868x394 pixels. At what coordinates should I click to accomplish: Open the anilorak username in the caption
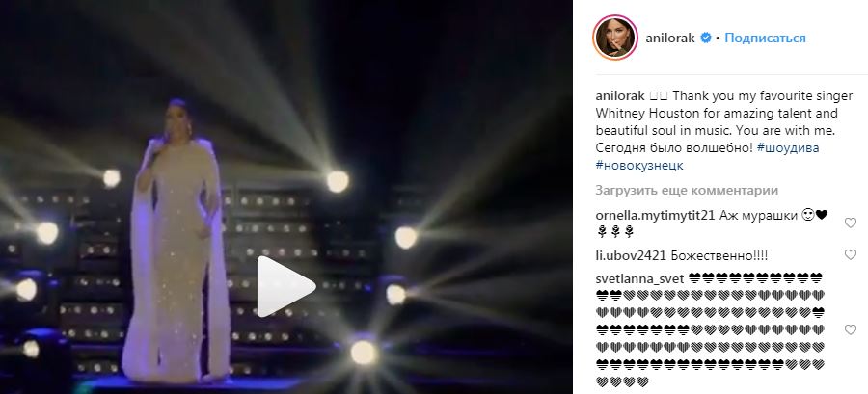pos(620,96)
